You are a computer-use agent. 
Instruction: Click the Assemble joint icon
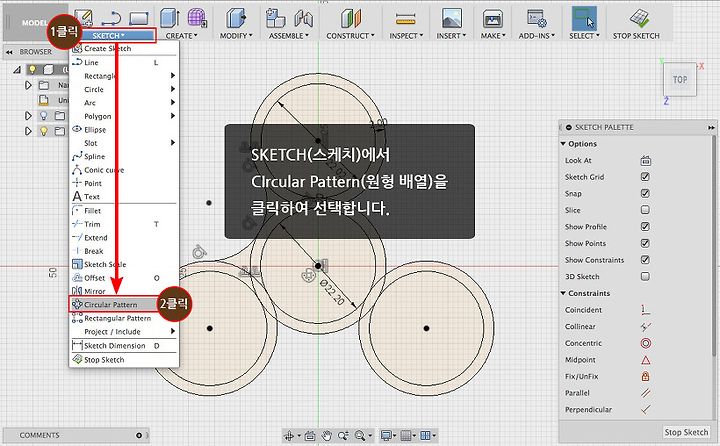tap(303, 18)
